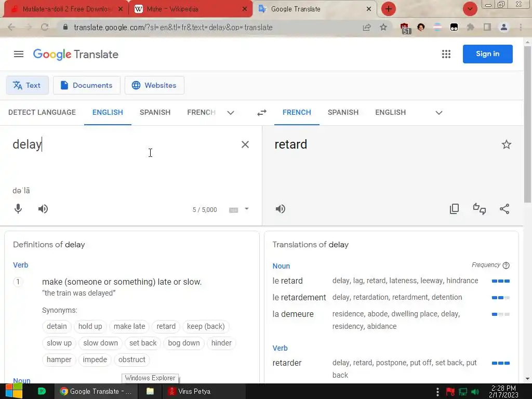Open the Windows Start button
The height and width of the screenshot is (399, 532).
click(13, 391)
